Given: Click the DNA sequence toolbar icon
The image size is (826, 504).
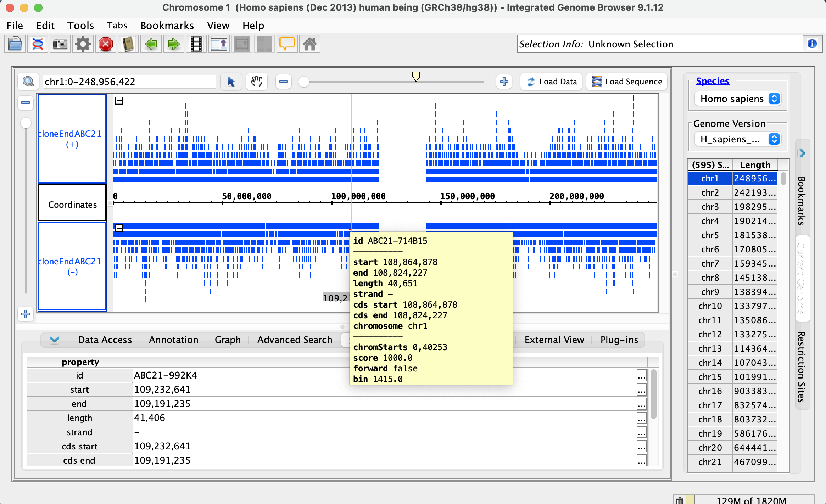Looking at the screenshot, I should click(x=38, y=44).
